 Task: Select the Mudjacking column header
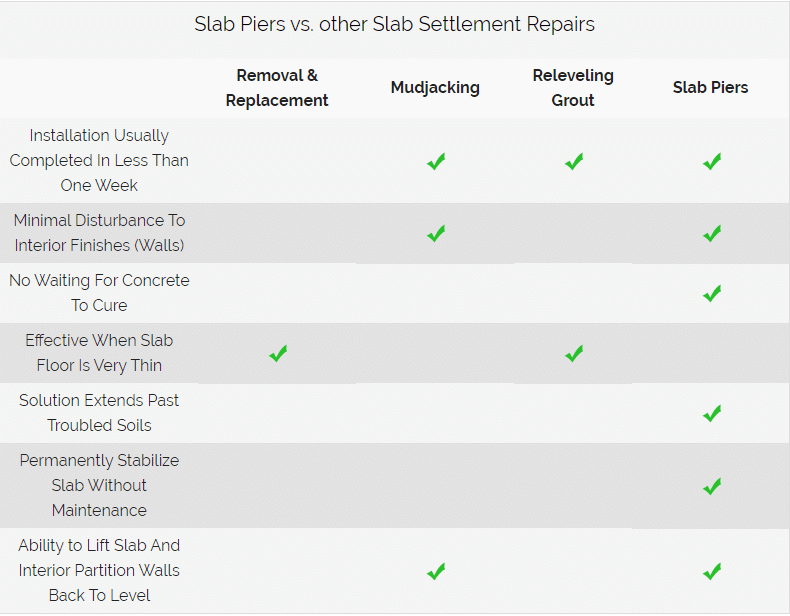(435, 88)
